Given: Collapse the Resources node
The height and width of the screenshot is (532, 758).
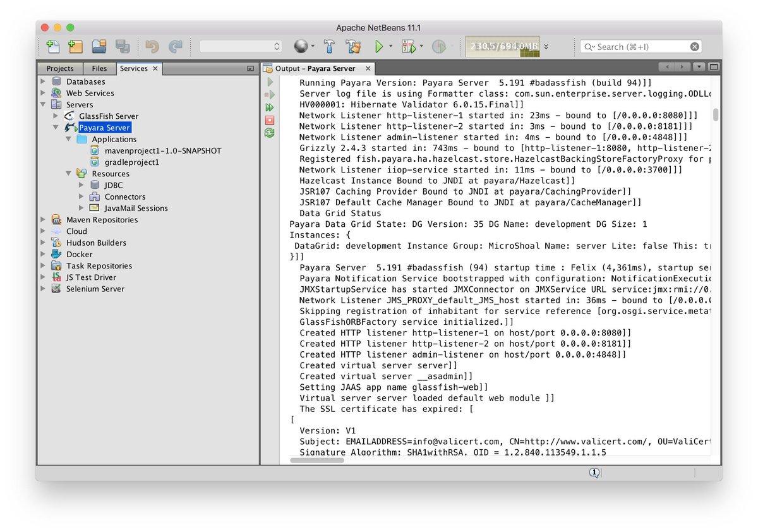Looking at the screenshot, I should point(68,174).
